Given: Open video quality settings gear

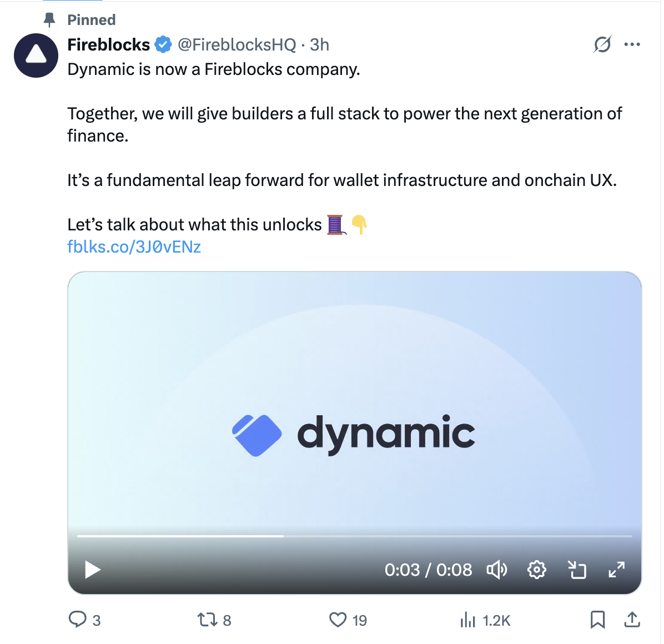Looking at the screenshot, I should 536,570.
